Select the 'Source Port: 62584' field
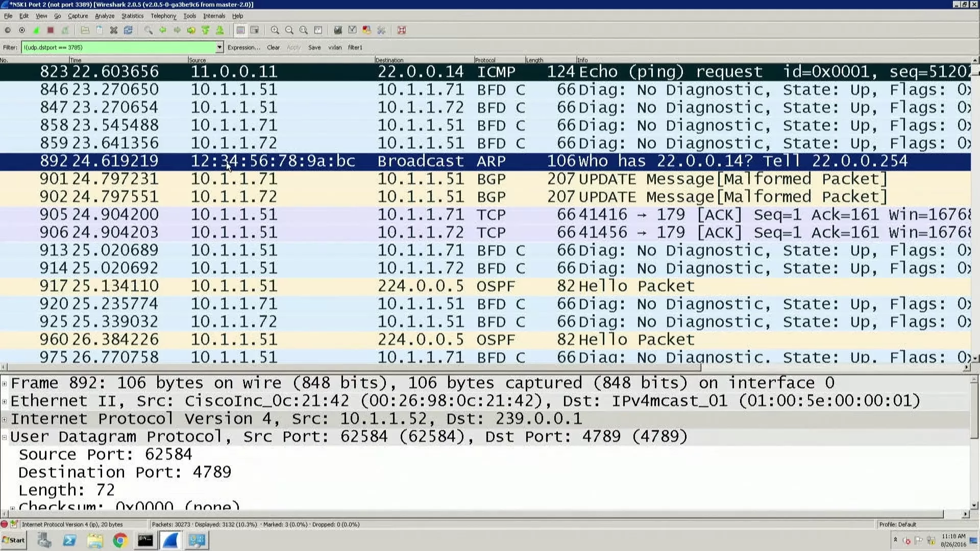 (x=105, y=455)
